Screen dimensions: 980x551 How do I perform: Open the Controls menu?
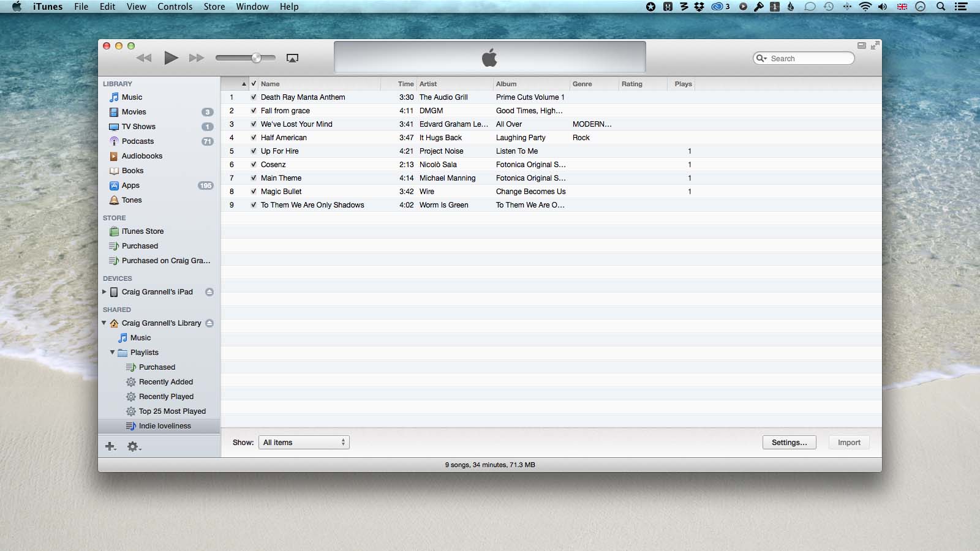click(175, 7)
